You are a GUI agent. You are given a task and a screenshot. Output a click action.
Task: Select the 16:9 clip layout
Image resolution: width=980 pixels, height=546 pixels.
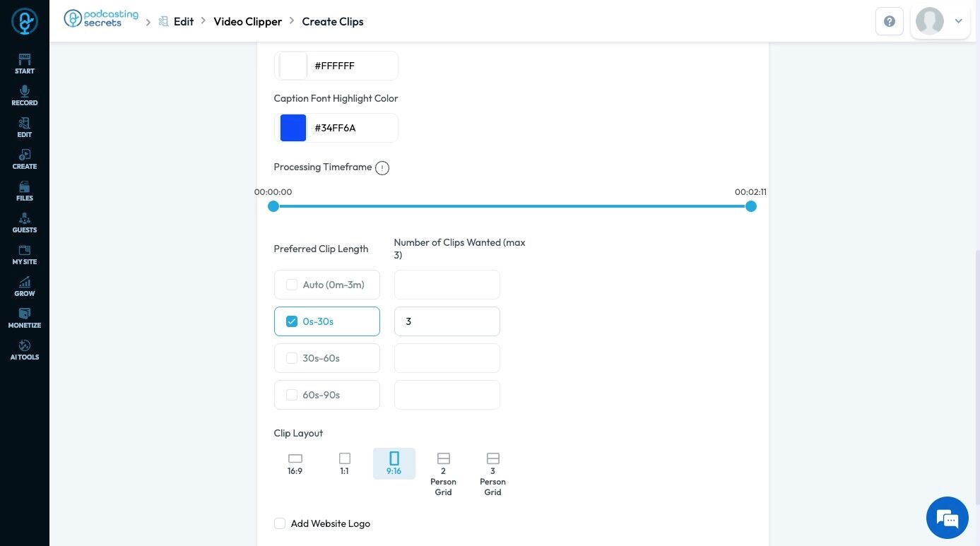click(x=295, y=463)
